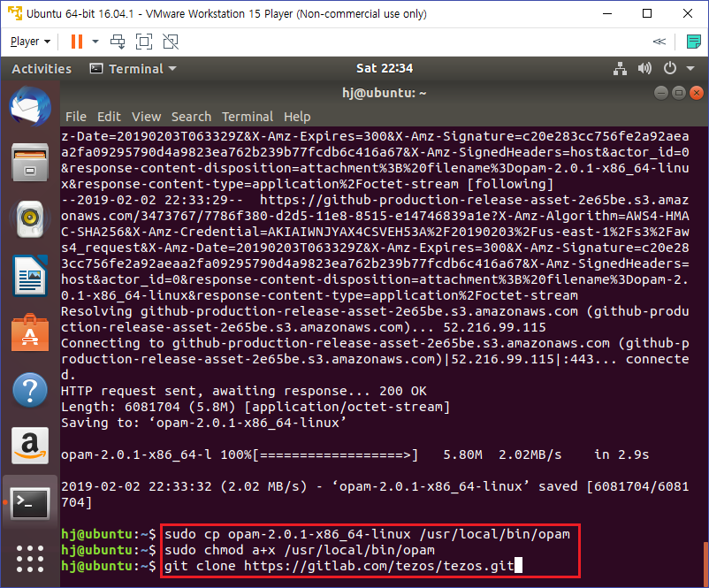The height and width of the screenshot is (588, 709).
Task: Launch the Files manager from the dock
Action: [30, 163]
